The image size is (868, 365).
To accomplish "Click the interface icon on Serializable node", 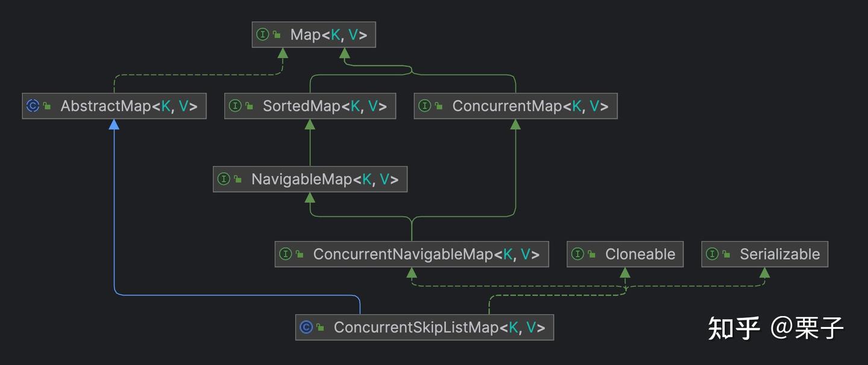I will coord(712,254).
